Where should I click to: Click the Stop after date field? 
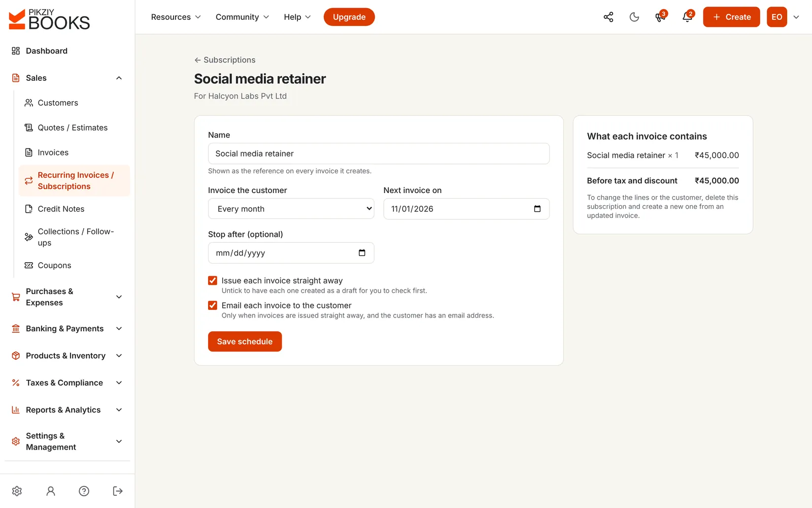tap(291, 253)
